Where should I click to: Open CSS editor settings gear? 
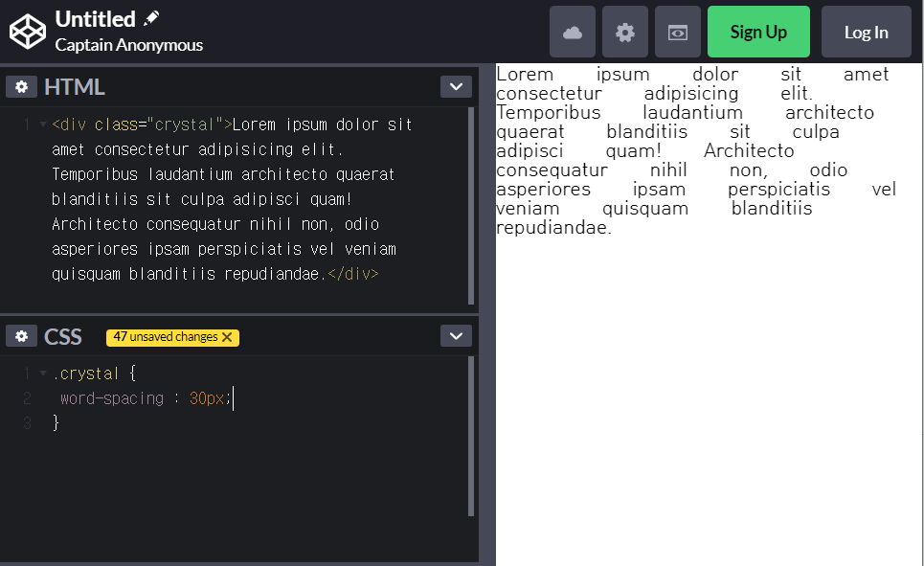click(x=21, y=336)
